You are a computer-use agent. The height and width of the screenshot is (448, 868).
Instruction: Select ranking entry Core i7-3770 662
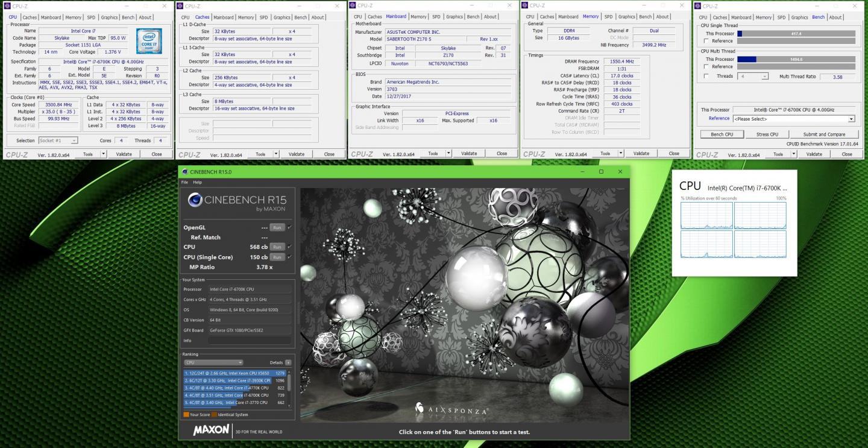pyautogui.click(x=234, y=402)
